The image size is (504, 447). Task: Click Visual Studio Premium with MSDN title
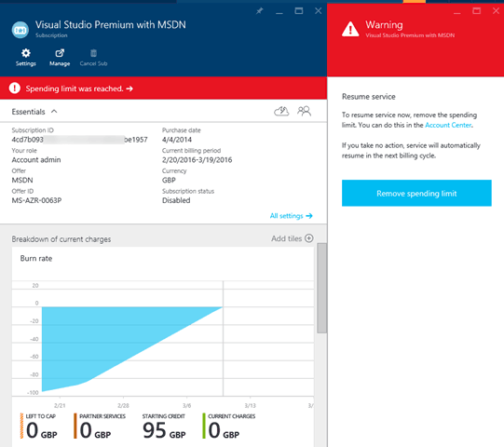111,25
